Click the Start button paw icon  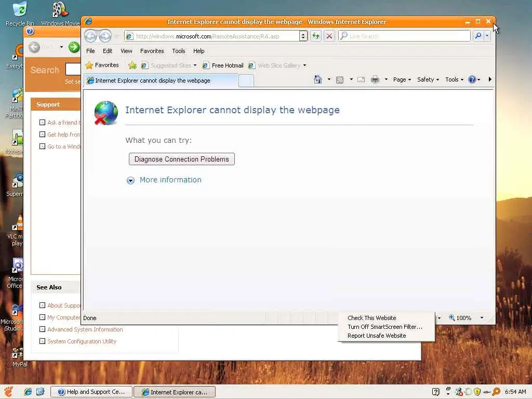tap(8, 392)
